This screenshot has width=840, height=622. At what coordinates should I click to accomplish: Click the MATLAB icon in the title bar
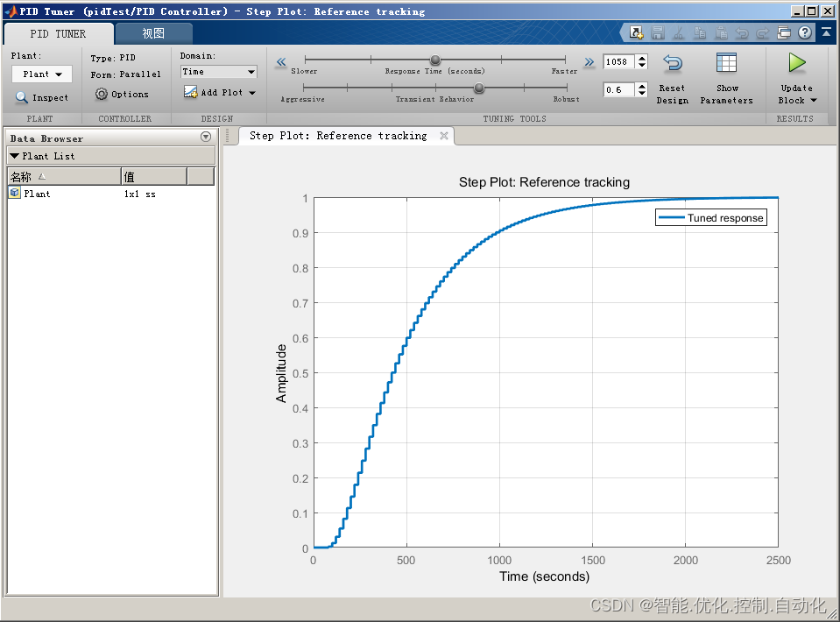click(x=11, y=11)
